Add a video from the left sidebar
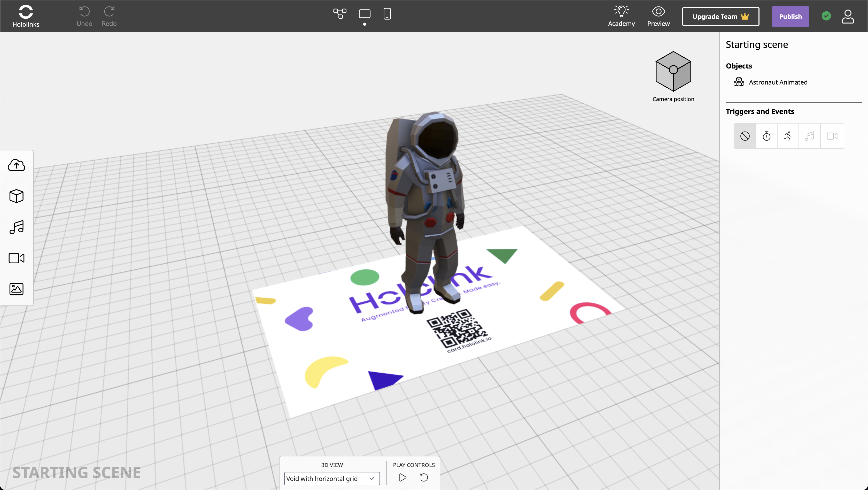This screenshot has height=490, width=868. (17, 258)
